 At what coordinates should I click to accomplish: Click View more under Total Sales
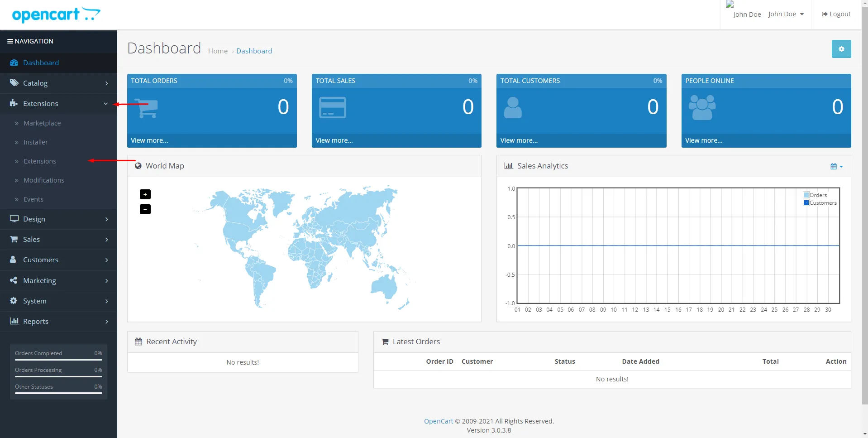334,140
